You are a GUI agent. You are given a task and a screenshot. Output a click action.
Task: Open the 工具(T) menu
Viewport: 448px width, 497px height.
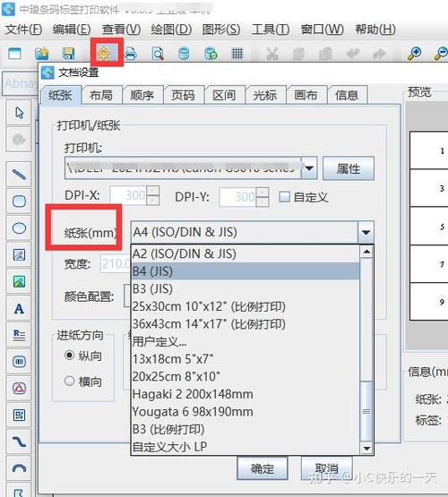point(271,30)
